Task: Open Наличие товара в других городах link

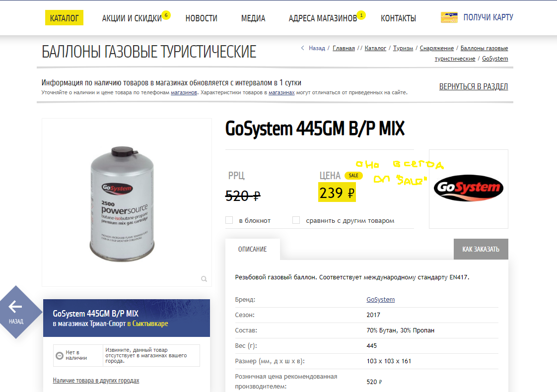Action: [96, 381]
